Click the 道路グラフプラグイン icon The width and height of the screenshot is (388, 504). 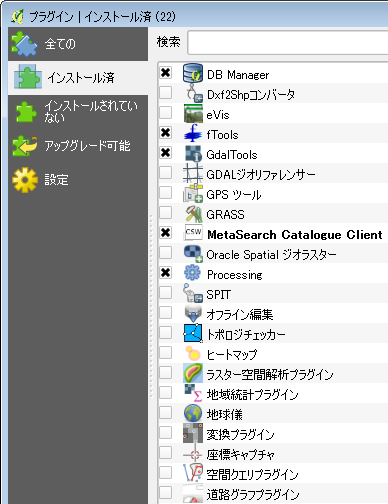tap(193, 493)
